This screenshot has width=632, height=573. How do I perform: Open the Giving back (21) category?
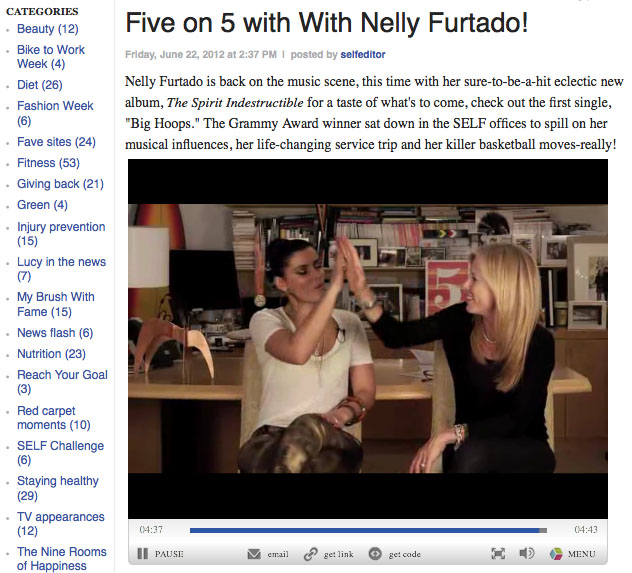[x=60, y=184]
